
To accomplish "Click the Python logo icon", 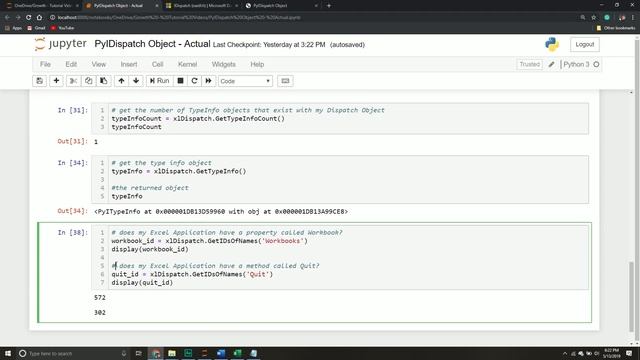I will [x=552, y=44].
